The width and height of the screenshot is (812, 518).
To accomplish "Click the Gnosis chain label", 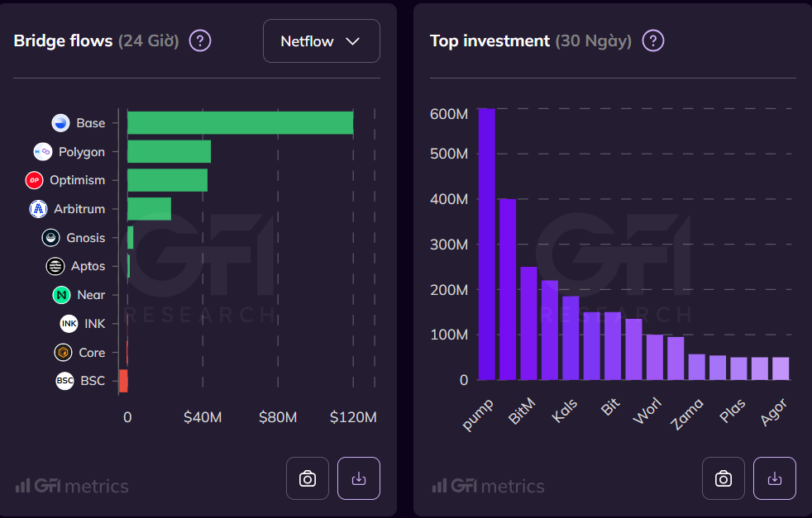I will coord(86,238).
